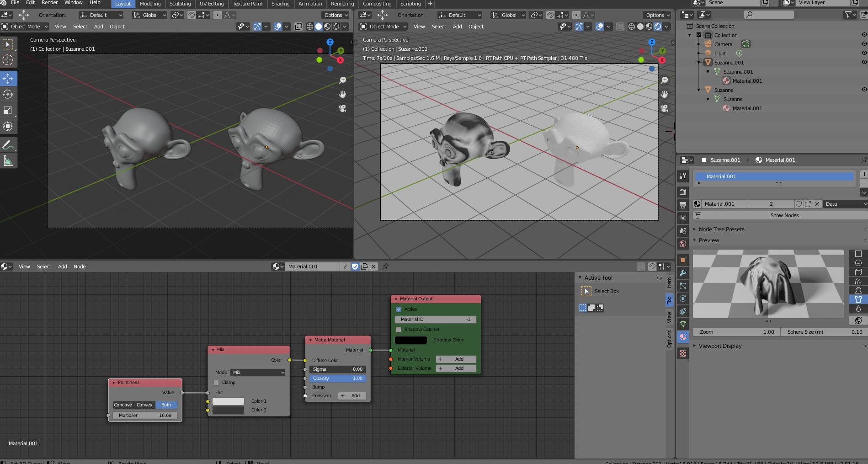
Task: Open the Render Properties tab
Action: click(683, 192)
